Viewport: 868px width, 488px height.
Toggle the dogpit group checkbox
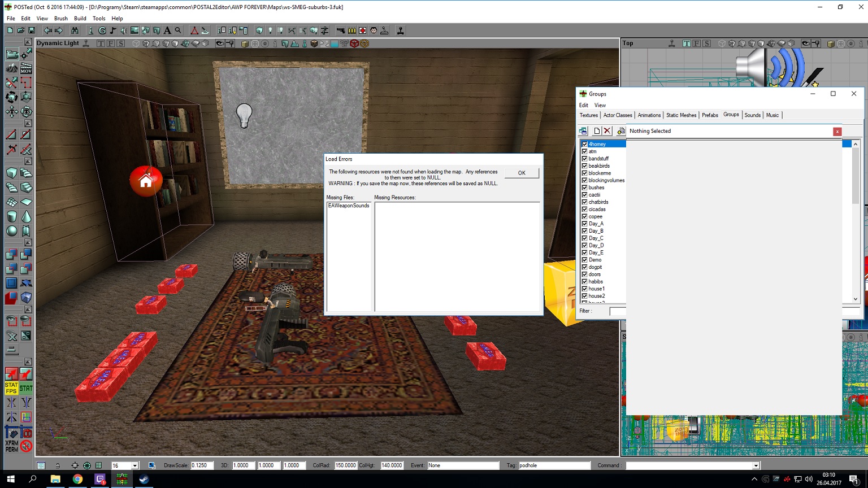585,267
